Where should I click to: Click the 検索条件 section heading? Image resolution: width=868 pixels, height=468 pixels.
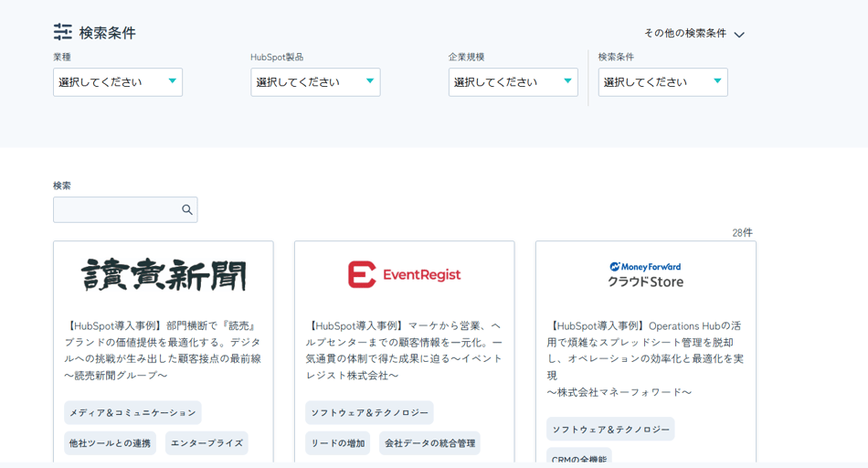tap(108, 33)
